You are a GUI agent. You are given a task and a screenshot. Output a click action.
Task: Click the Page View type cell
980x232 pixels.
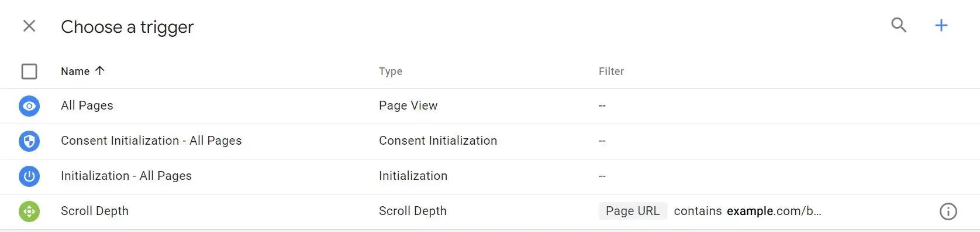tap(408, 105)
